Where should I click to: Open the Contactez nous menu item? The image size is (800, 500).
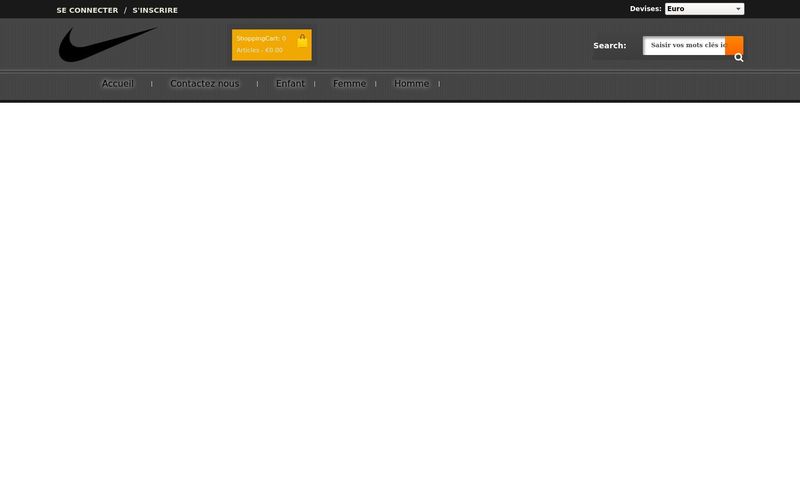(x=205, y=84)
